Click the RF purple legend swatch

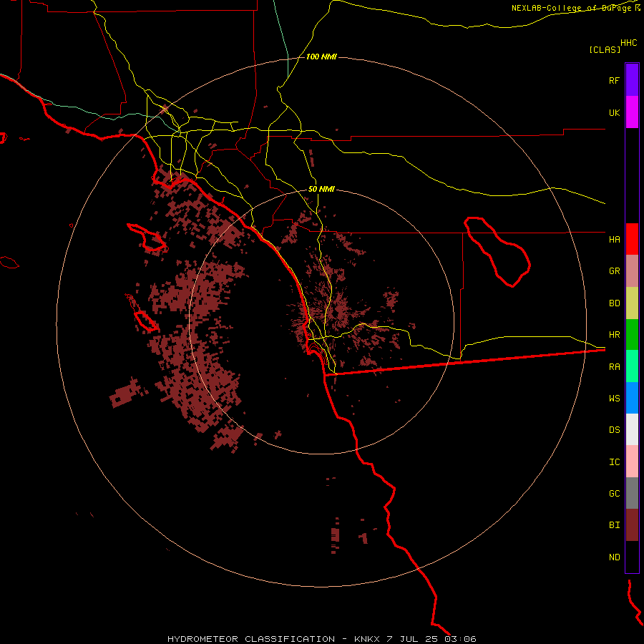pyautogui.click(x=632, y=80)
